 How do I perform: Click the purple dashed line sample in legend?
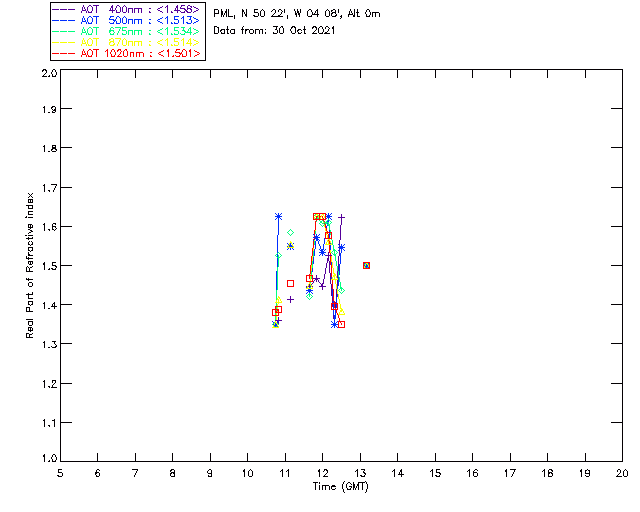64,9
